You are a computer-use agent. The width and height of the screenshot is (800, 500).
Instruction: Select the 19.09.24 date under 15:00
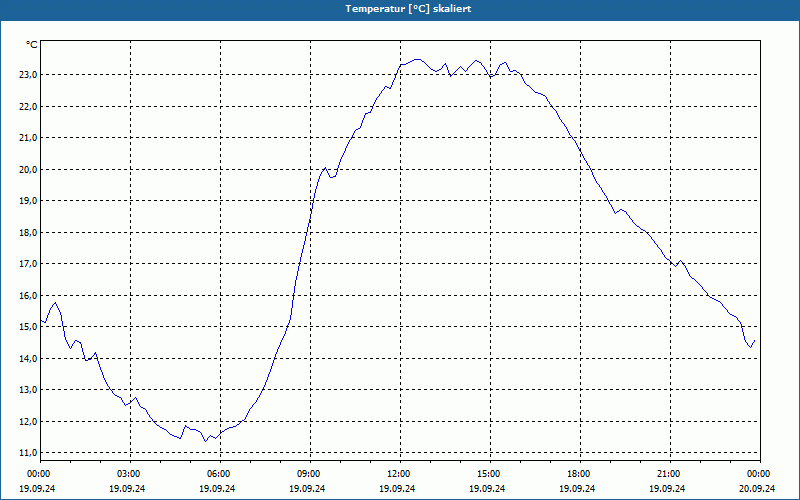[x=487, y=488]
